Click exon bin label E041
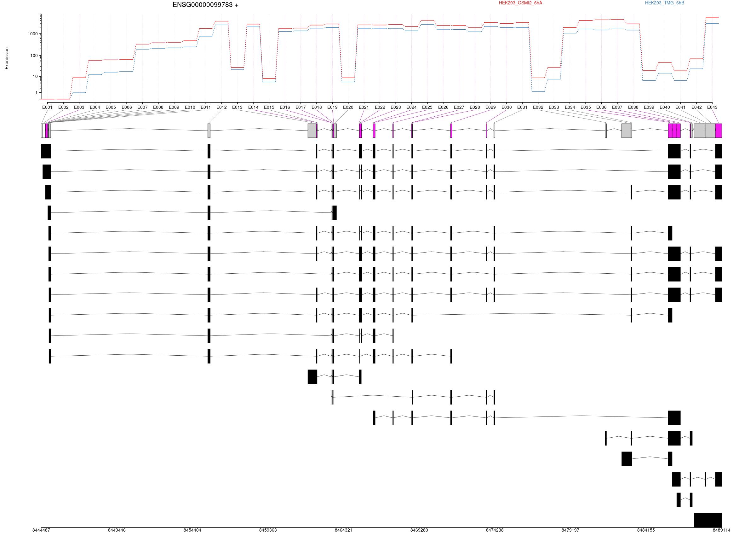This screenshot has width=756, height=536. pos(680,107)
